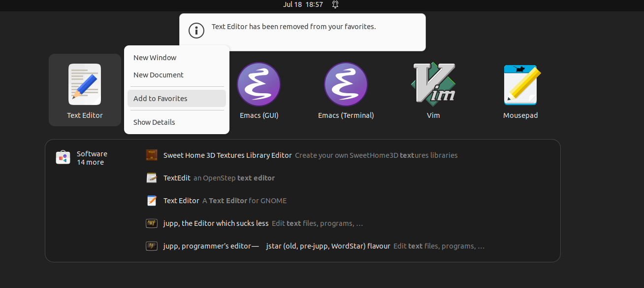Click the Vim label text

433,115
